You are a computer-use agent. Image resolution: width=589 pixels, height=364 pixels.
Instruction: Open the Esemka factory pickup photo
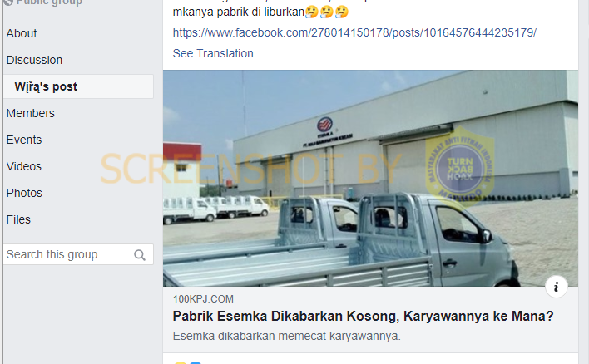pos(370,178)
